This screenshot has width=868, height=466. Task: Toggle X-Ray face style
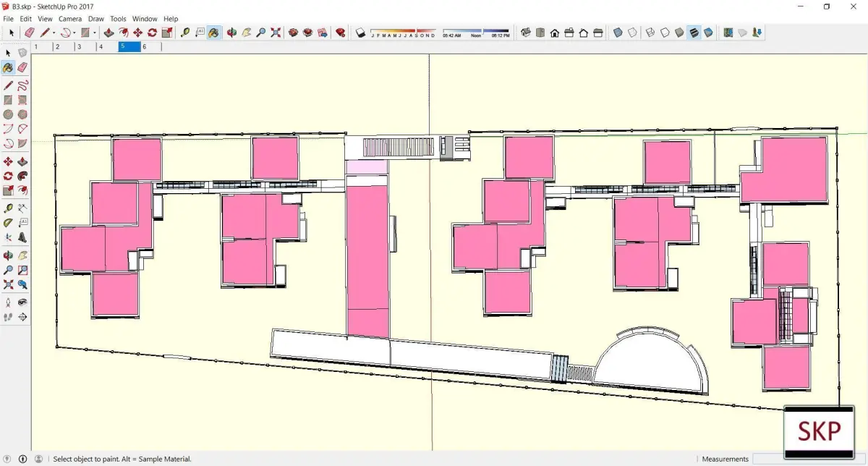coord(618,33)
